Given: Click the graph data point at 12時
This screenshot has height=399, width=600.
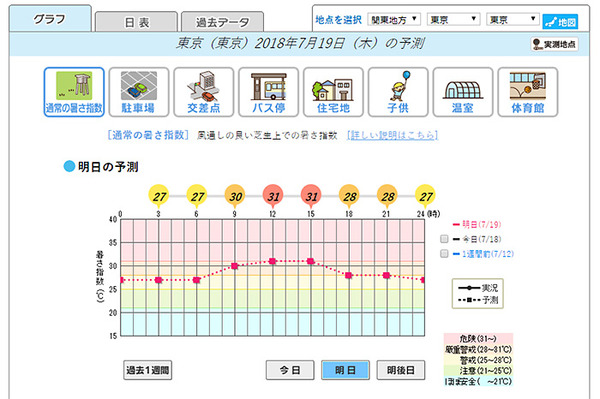Looking at the screenshot, I should 272,261.
